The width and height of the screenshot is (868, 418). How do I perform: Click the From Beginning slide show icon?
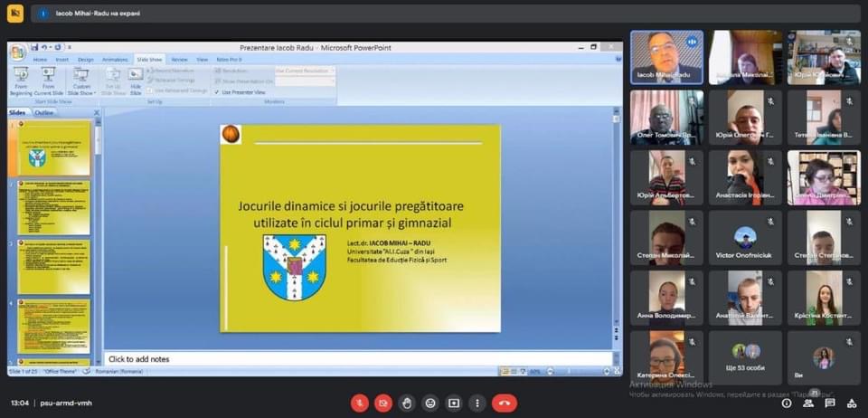click(x=21, y=81)
